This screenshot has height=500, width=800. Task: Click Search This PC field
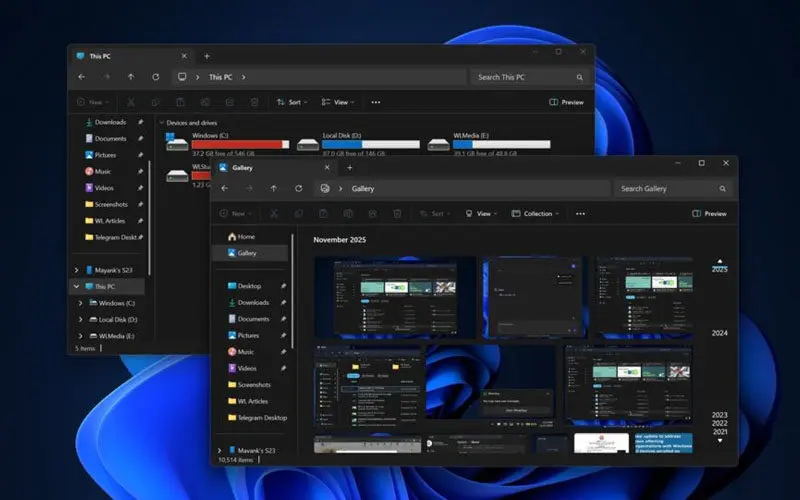[531, 77]
